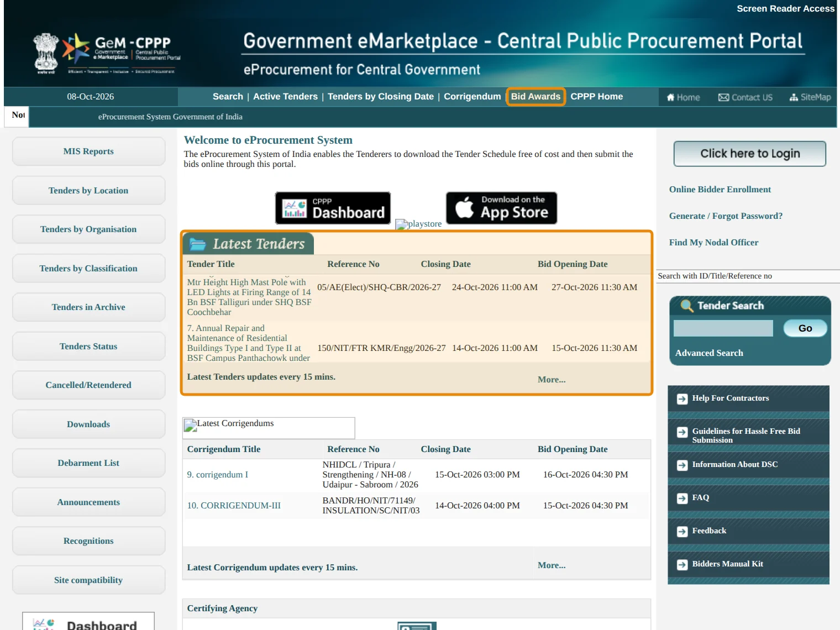Image resolution: width=840 pixels, height=630 pixels.
Task: Open the tender titled Mtr Height High Mast Pole
Action: [249, 297]
